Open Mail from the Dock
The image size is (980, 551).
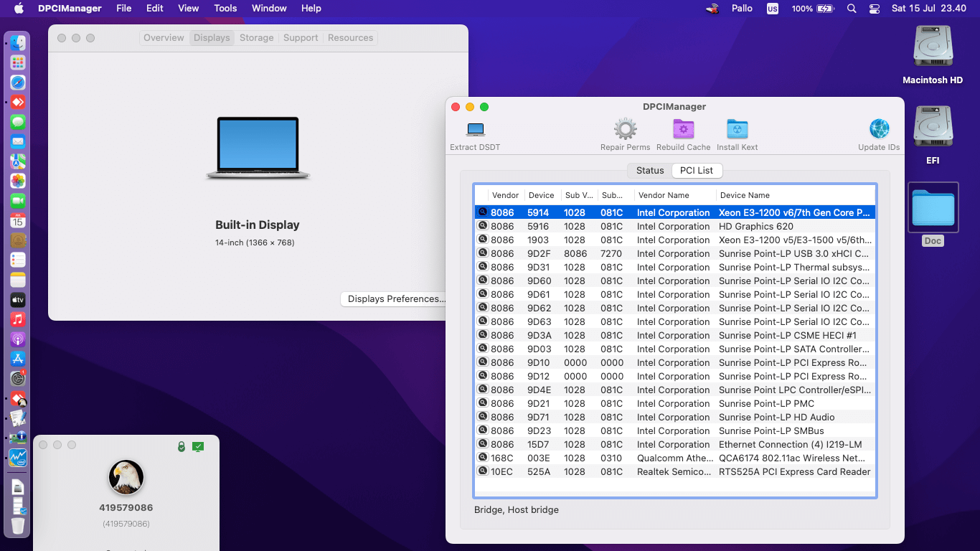[x=18, y=141]
